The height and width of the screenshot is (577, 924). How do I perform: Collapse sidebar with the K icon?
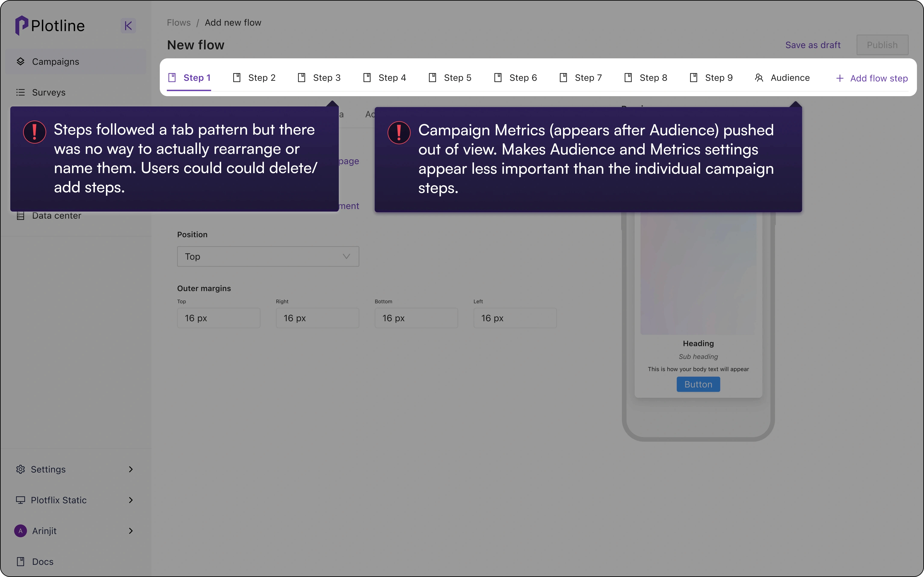(128, 26)
